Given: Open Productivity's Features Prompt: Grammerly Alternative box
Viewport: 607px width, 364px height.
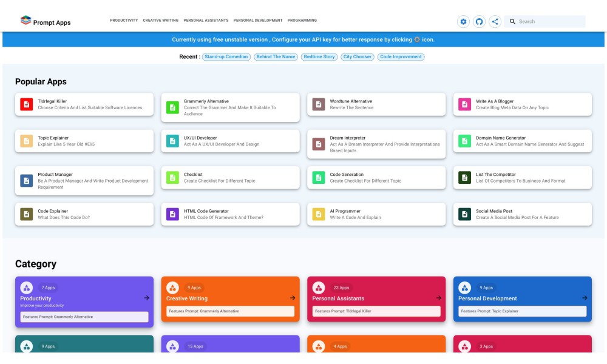Looking at the screenshot, I should (x=84, y=317).
